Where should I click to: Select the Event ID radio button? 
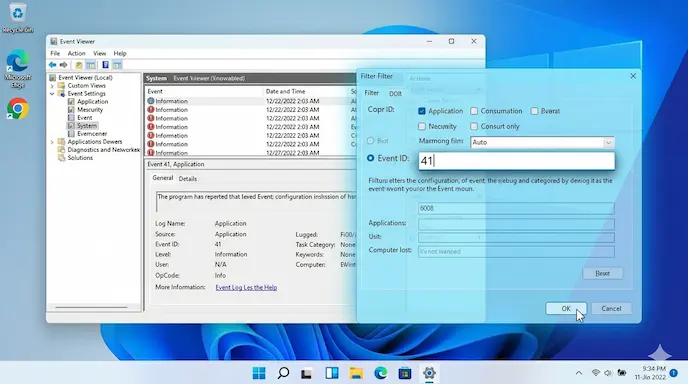(370, 158)
